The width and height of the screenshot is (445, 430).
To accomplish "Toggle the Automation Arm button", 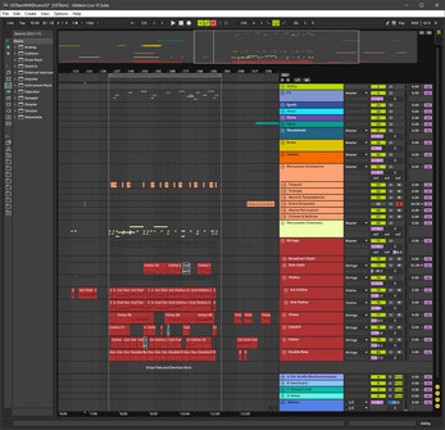I will click(x=207, y=23).
